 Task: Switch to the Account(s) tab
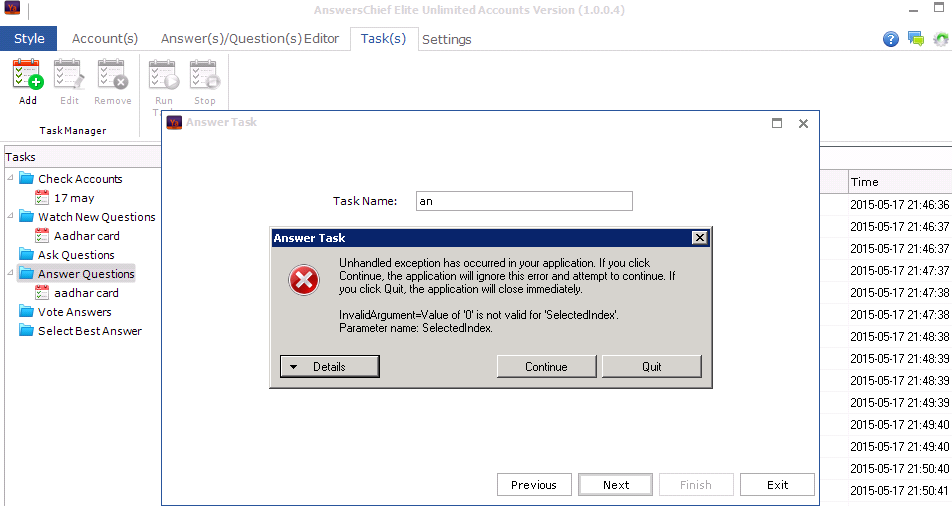pos(104,39)
